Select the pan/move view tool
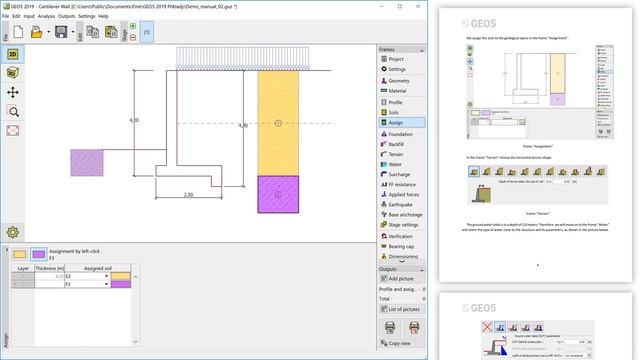The image size is (640, 360). click(x=13, y=92)
